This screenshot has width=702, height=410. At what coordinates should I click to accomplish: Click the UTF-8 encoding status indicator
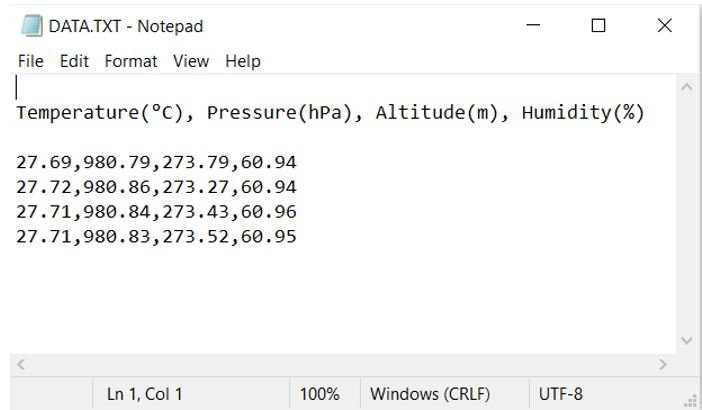pyautogui.click(x=561, y=394)
